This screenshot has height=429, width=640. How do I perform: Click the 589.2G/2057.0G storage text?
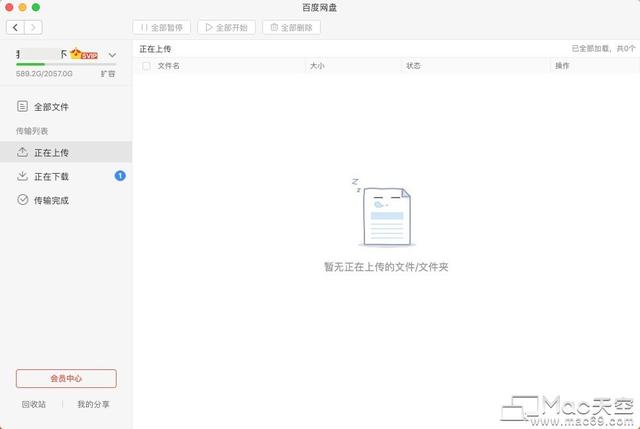pos(44,74)
